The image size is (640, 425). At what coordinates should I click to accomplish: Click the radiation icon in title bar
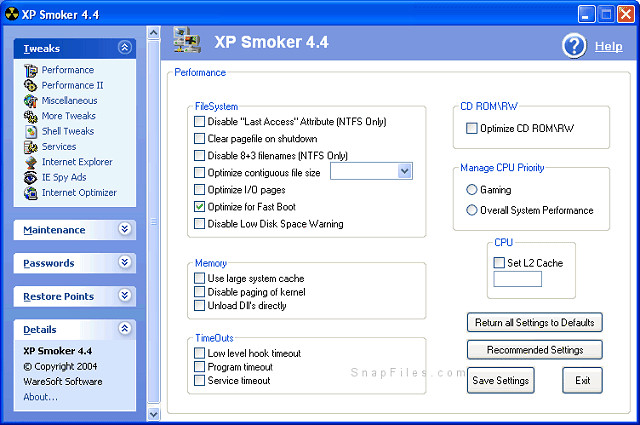click(x=11, y=13)
